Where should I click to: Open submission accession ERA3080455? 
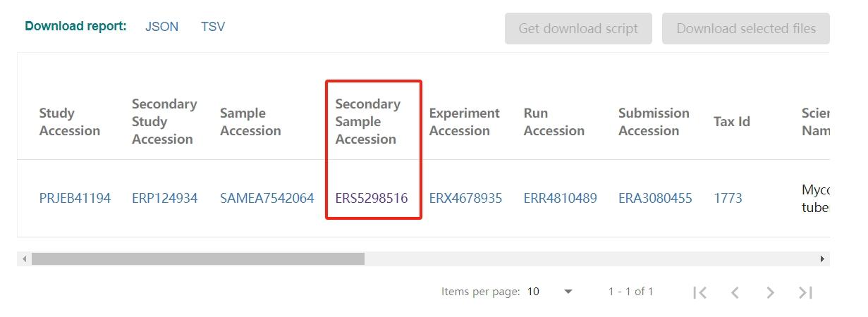pos(655,198)
